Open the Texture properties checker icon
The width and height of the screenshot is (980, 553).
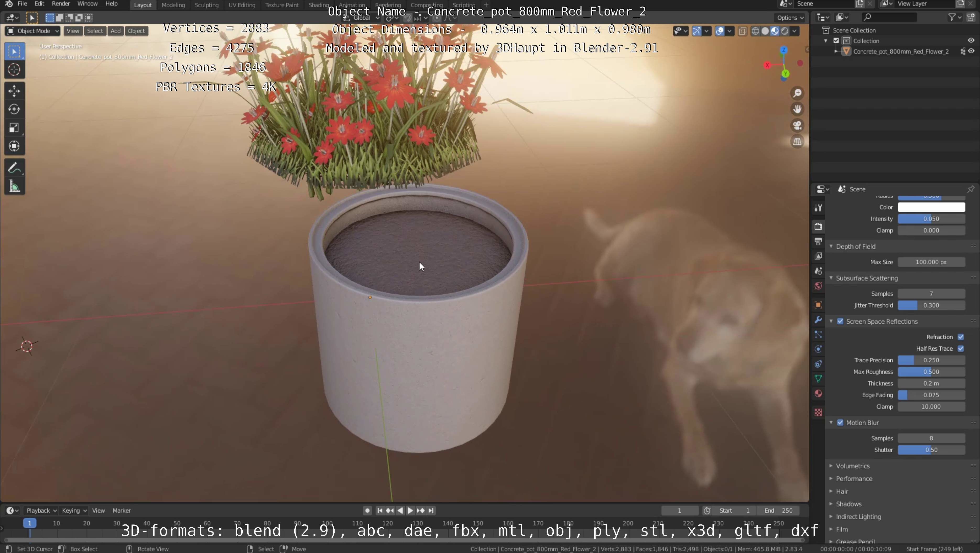pyautogui.click(x=818, y=412)
